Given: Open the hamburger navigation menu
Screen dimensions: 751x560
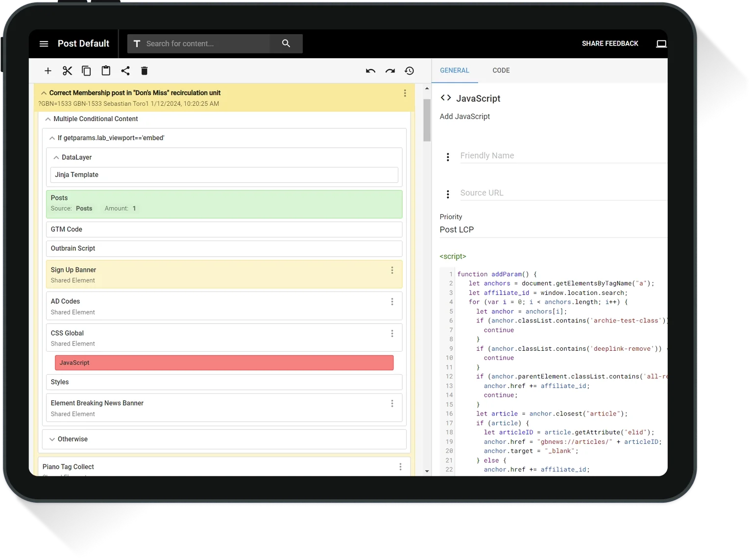Looking at the screenshot, I should tap(44, 44).
